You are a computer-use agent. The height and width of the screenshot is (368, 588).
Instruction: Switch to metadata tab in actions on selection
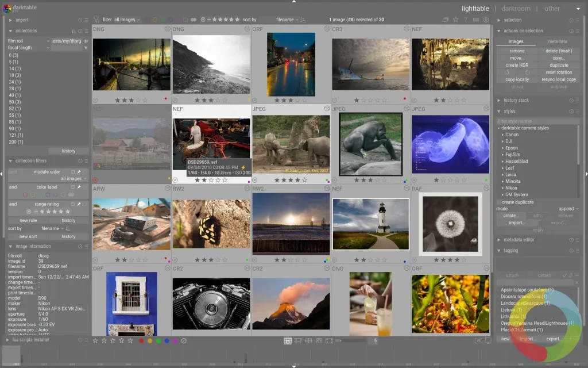pyautogui.click(x=558, y=41)
